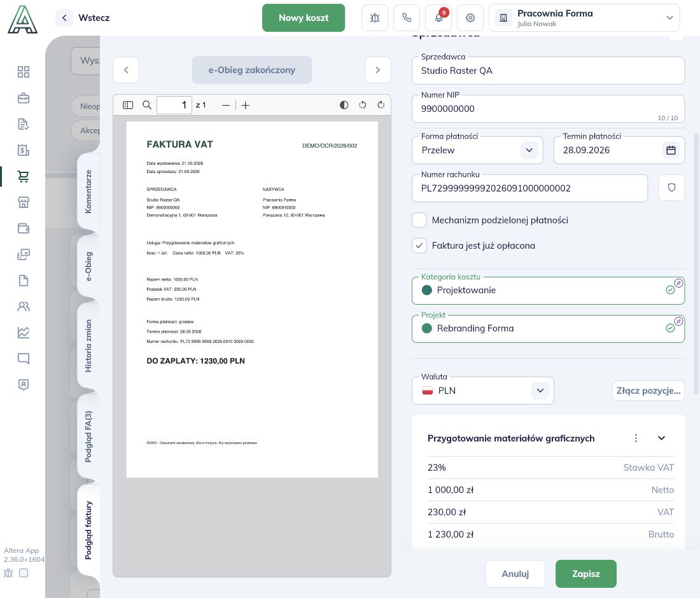Uncheck Faktura jest już opłacona
Viewport: 700px width, 598px height.
[419, 246]
